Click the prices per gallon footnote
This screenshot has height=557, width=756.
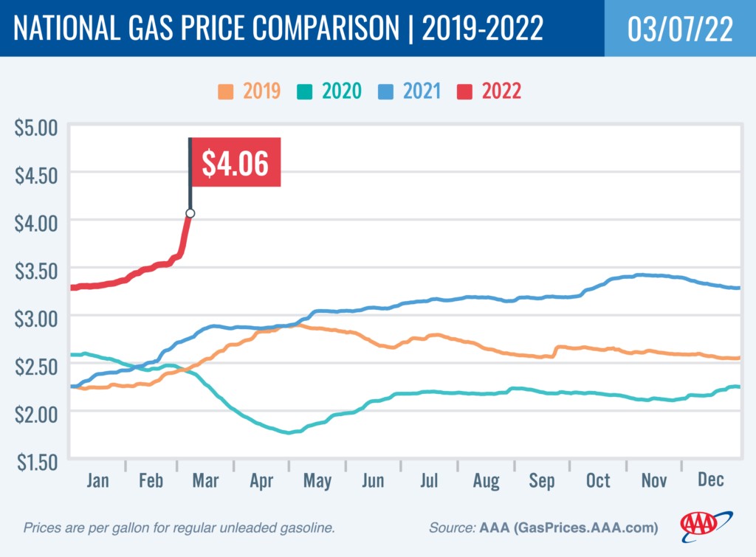[x=180, y=528]
